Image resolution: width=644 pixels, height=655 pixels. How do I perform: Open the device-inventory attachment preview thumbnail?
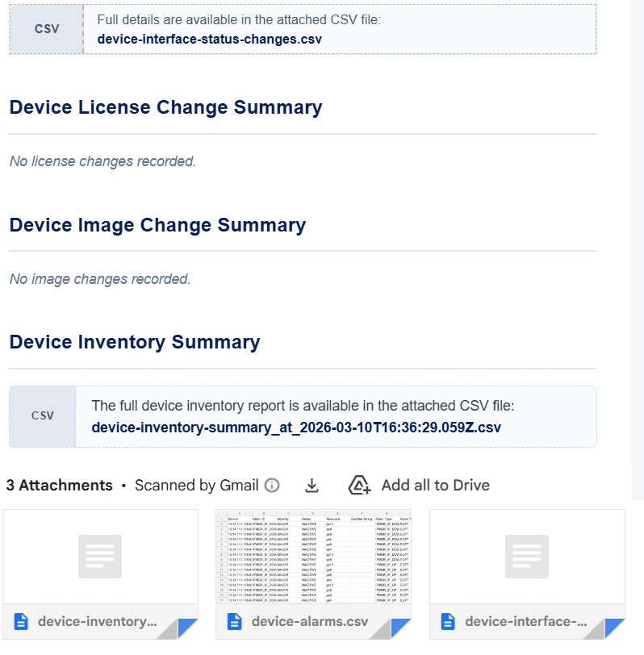[x=100, y=557]
